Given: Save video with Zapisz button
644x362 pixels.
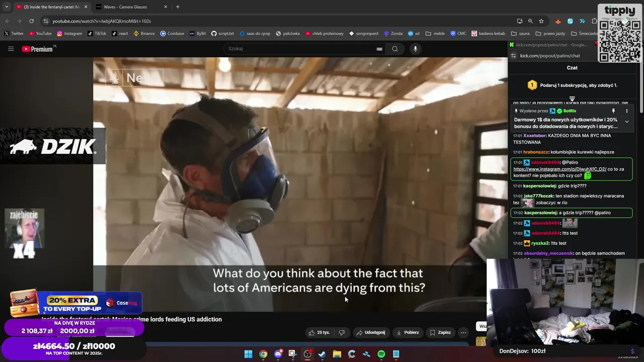Looking at the screenshot, I should [440, 332].
